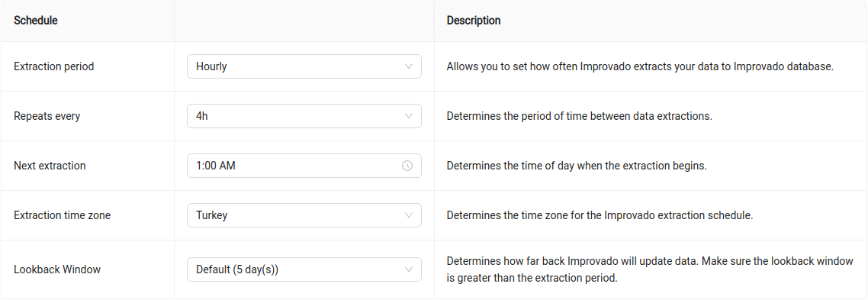The image size is (868, 300).
Task: Click the lookback window description text
Action: click(650, 269)
